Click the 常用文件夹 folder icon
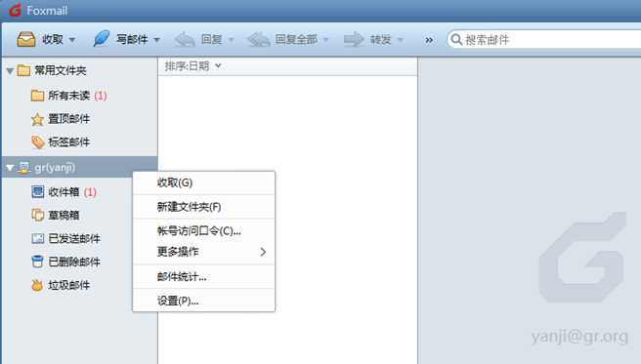Screen dimensions: 641x364 pyautogui.click(x=23, y=70)
